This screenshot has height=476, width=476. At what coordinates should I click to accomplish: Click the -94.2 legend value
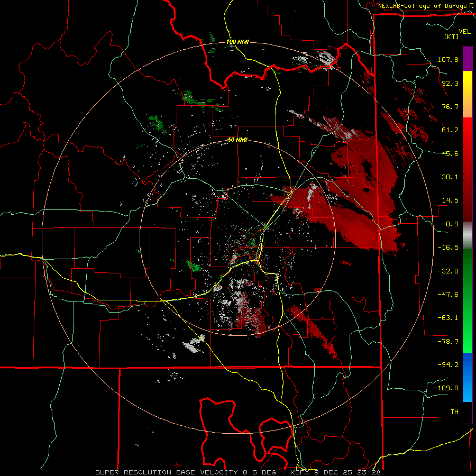pos(448,365)
